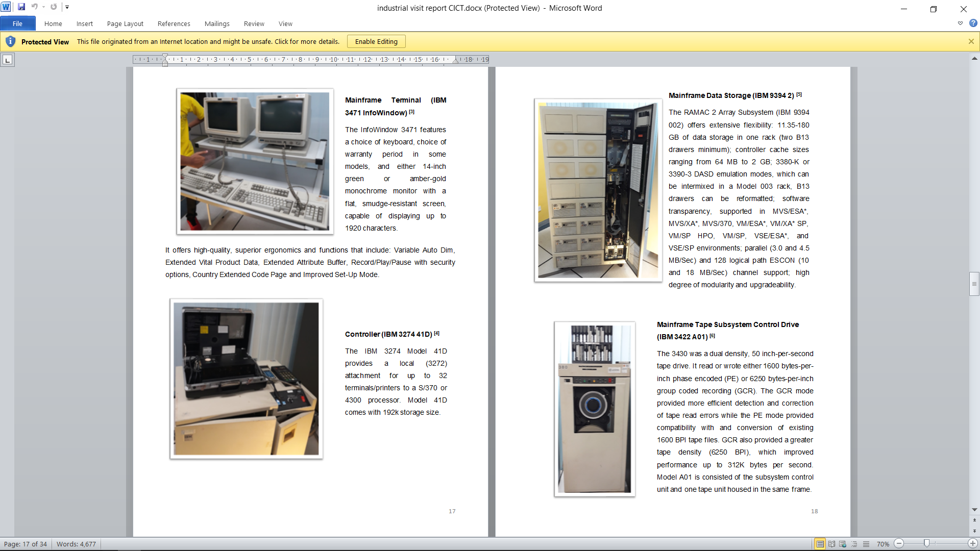Open the File tab
The height and width of the screenshot is (551, 980).
[x=17, y=23]
